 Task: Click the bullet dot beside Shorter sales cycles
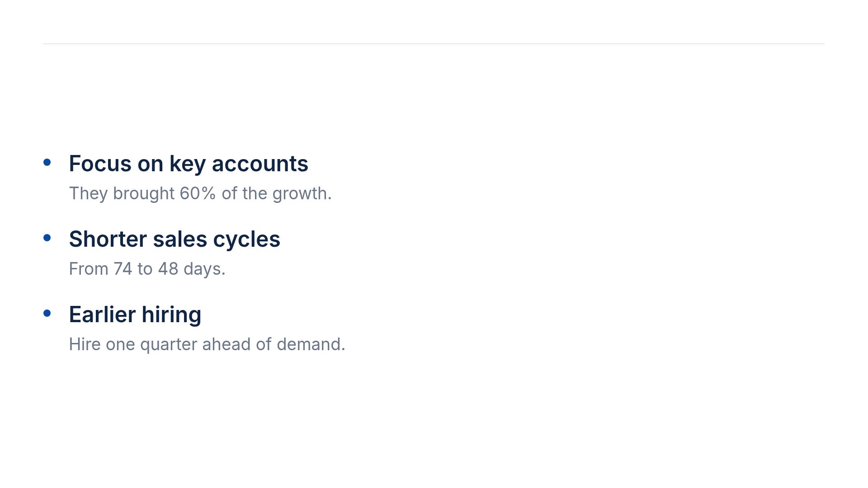(47, 238)
